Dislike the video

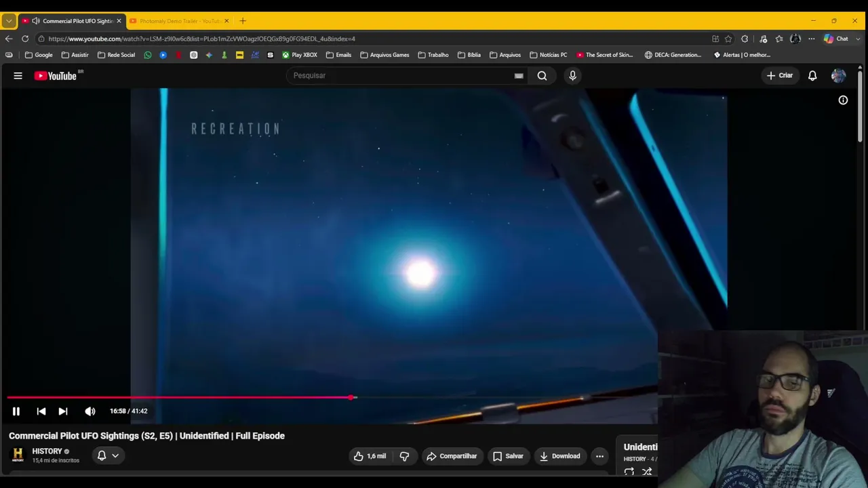click(x=404, y=456)
